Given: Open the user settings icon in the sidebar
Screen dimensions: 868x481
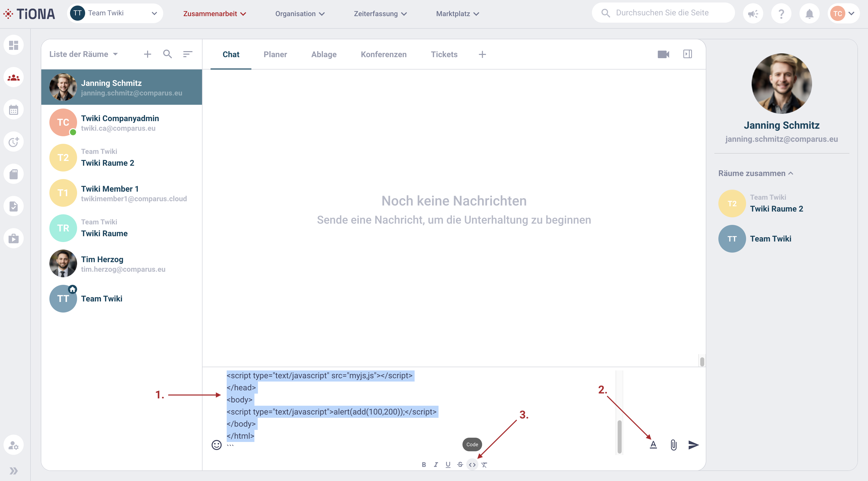Looking at the screenshot, I should 14,445.
